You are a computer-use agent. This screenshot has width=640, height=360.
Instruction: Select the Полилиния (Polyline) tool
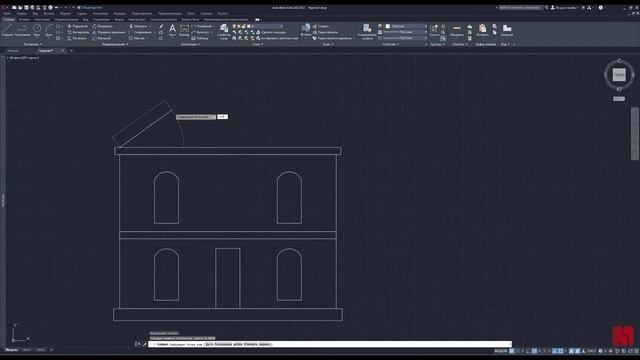point(22,30)
